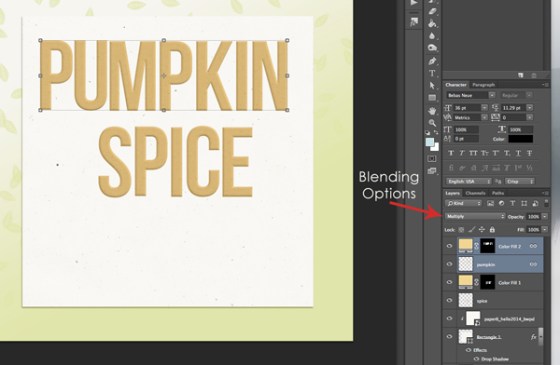This screenshot has height=365, width=560.
Task: Click Strikethrough style button
Action: [x=530, y=153]
